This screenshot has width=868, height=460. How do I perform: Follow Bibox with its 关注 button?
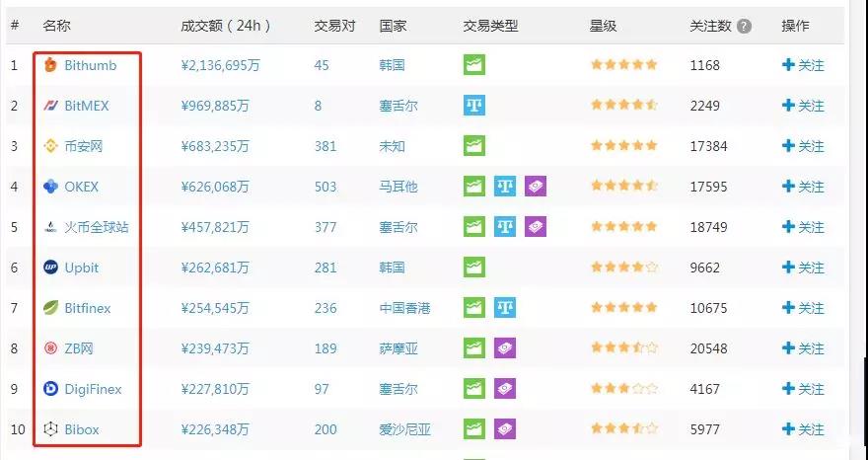point(803,429)
